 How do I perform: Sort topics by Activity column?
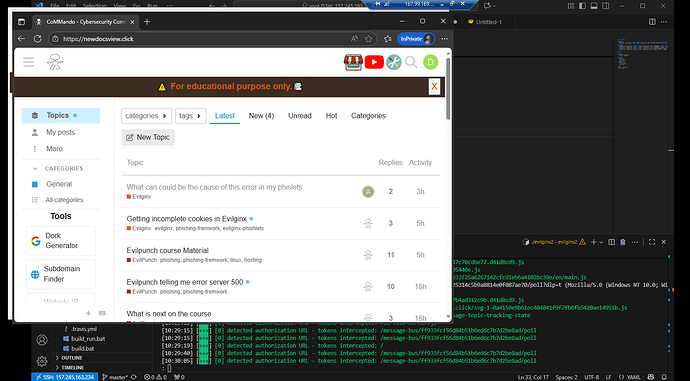click(420, 162)
